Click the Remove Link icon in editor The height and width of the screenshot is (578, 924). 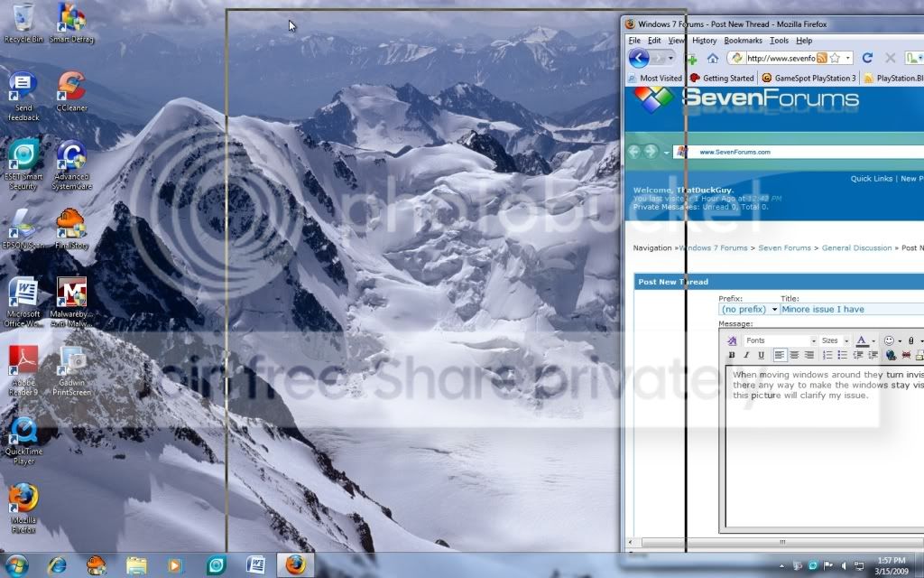906,355
